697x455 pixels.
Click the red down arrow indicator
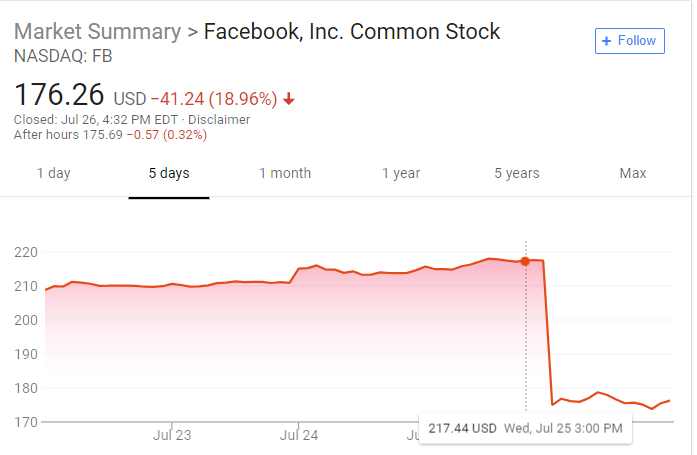pos(290,99)
